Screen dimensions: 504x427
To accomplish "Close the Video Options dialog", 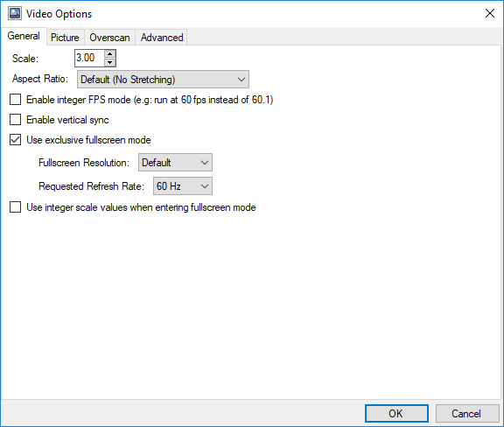I will click(490, 13).
